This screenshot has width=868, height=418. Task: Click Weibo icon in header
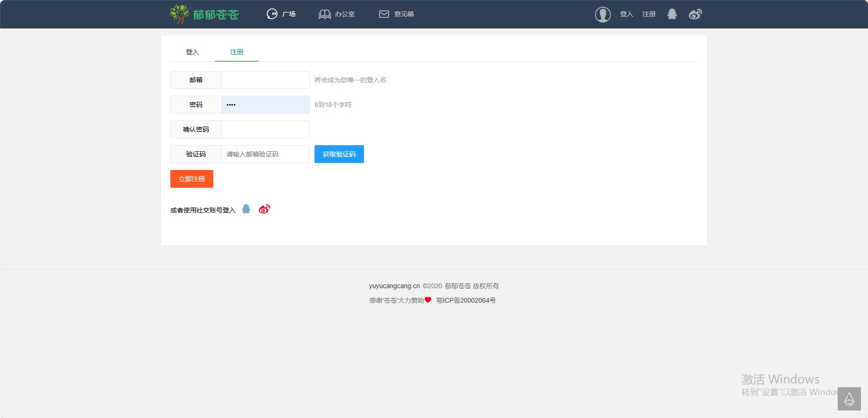point(695,14)
